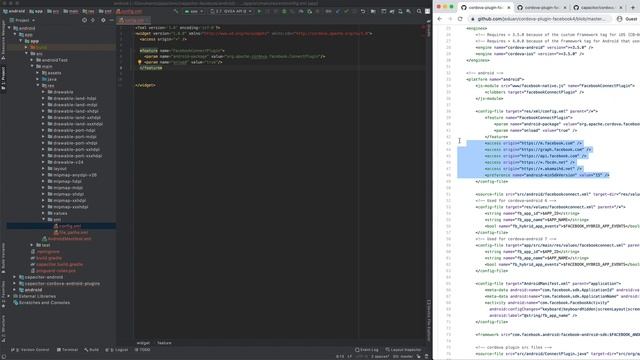Select .gitignore file in tree
Viewport: 640px width, 360px height.
pos(45,251)
